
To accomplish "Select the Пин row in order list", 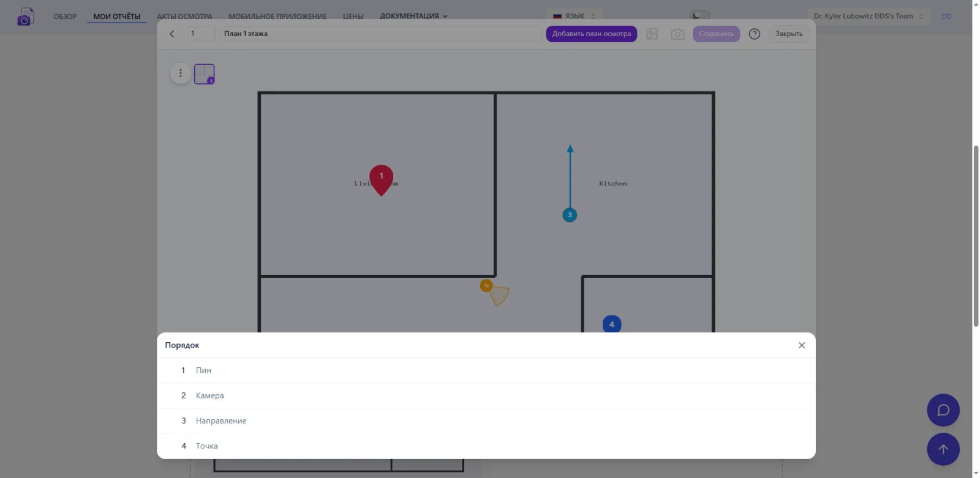I will click(x=486, y=370).
